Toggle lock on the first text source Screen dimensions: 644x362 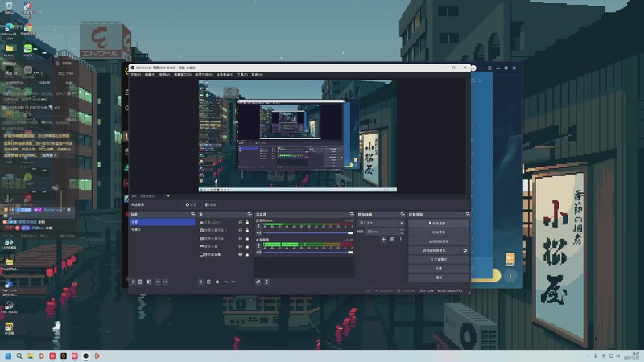pos(247,223)
